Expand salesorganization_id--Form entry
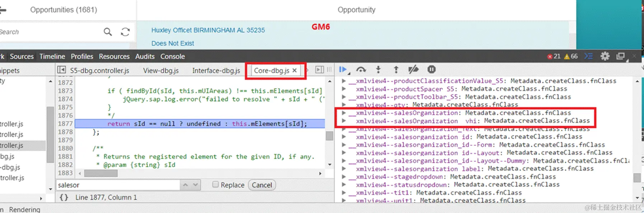Screen dimensions: 644x213 (x=344, y=145)
